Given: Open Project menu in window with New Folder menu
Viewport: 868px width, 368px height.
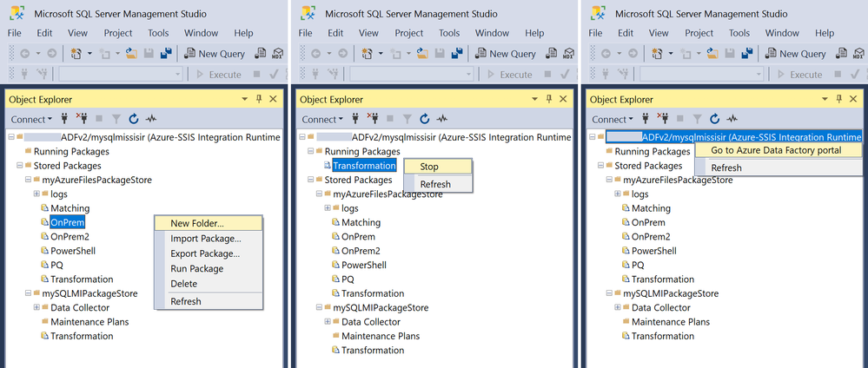Looking at the screenshot, I should (118, 33).
